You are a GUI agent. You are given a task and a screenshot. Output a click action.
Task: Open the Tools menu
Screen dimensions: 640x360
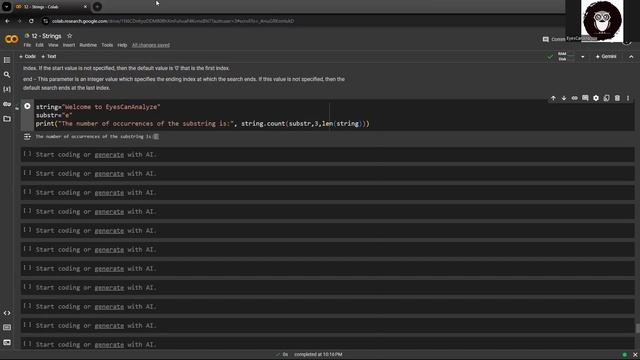click(107, 45)
